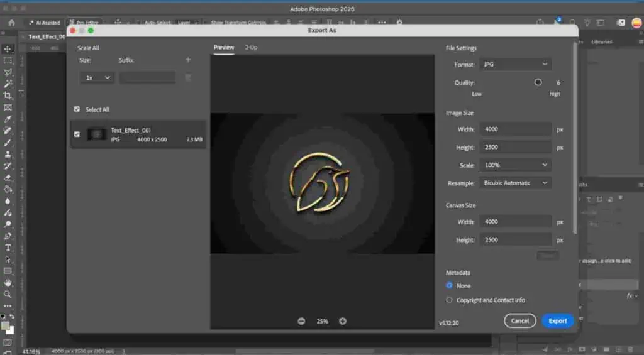This screenshot has height=355, width=644.
Task: Click the Canvas Size Width field
Action: pyautogui.click(x=516, y=222)
